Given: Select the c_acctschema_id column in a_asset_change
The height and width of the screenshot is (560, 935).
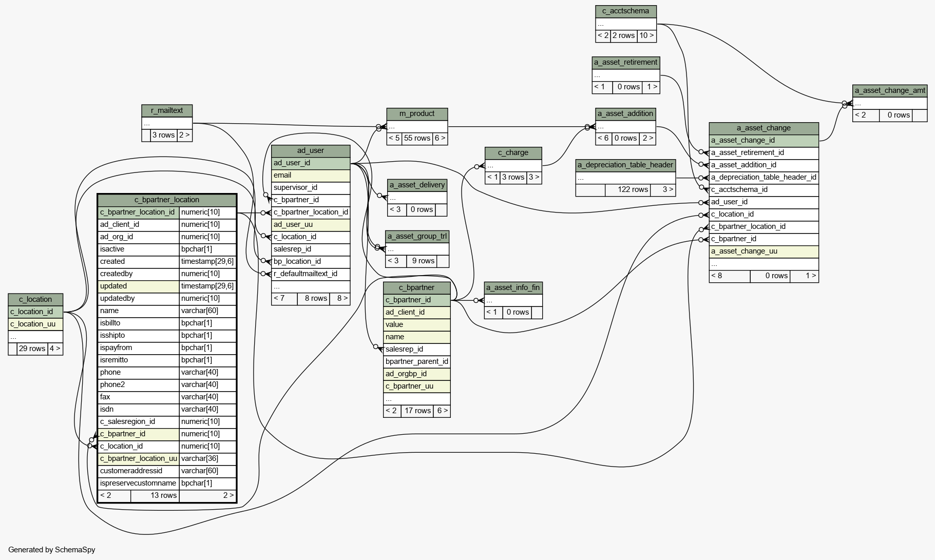Looking at the screenshot, I should (764, 190).
